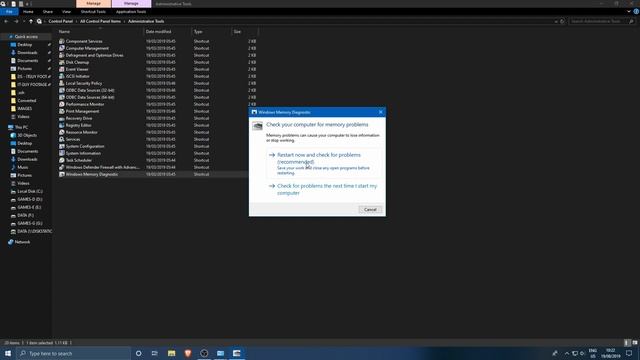Screen dimensions: 640x360
Task: Sort by the Name column header
Action: (100, 31)
